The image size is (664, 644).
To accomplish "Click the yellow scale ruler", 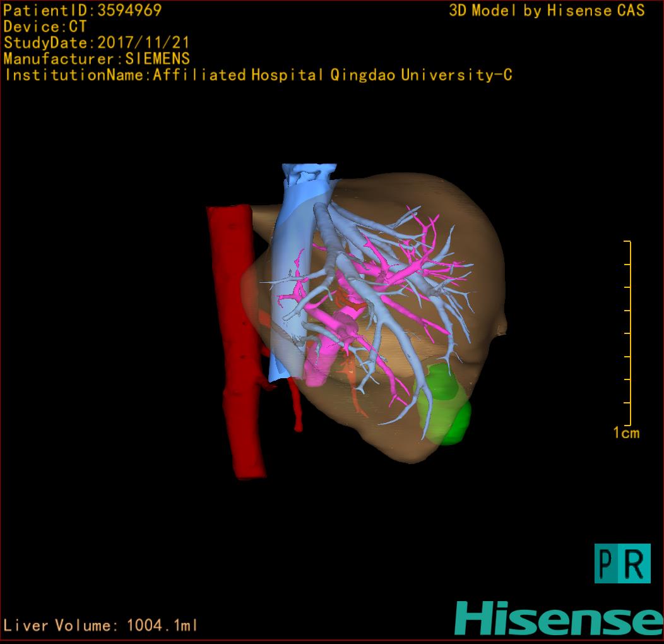I will [x=628, y=333].
